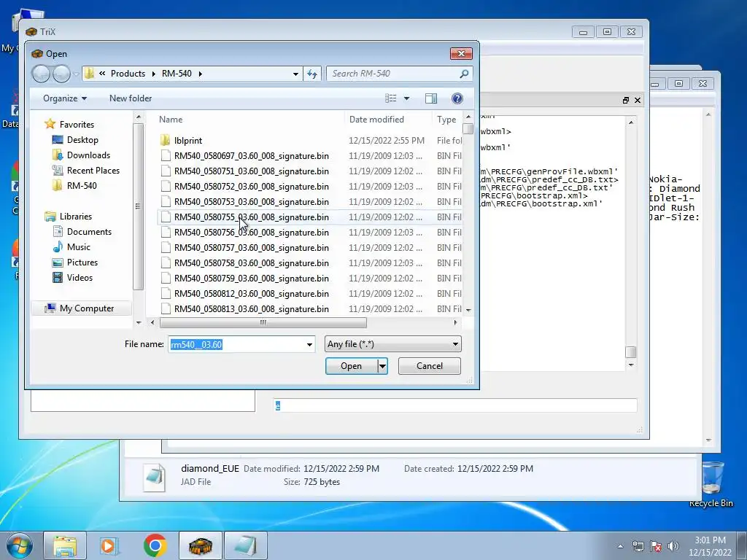Click the file list vertical scrollbar thumb
Image resolution: width=747 pixels, height=560 pixels.
click(468, 129)
